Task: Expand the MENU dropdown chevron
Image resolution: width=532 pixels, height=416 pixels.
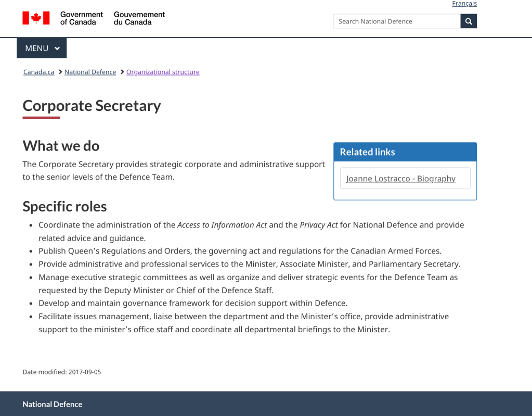Action: pyautogui.click(x=57, y=48)
